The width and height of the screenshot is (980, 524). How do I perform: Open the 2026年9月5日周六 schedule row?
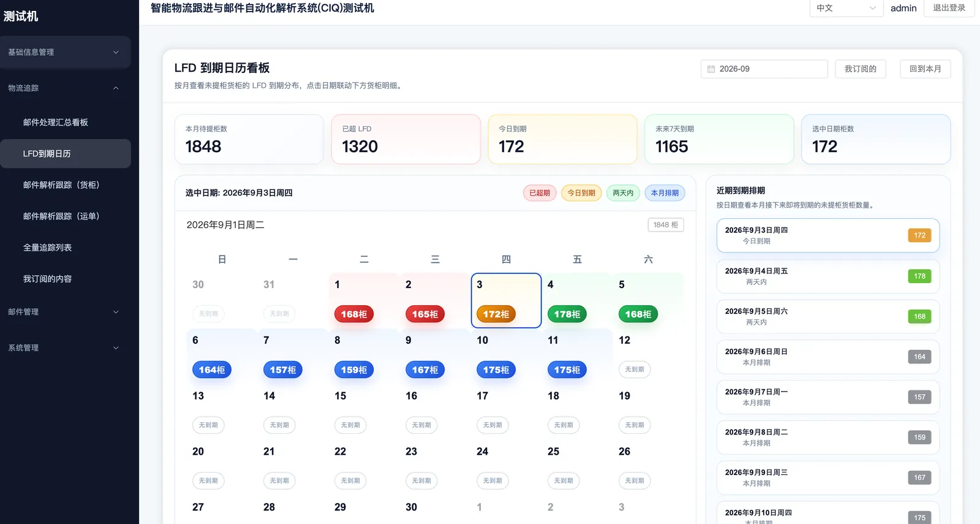click(828, 317)
